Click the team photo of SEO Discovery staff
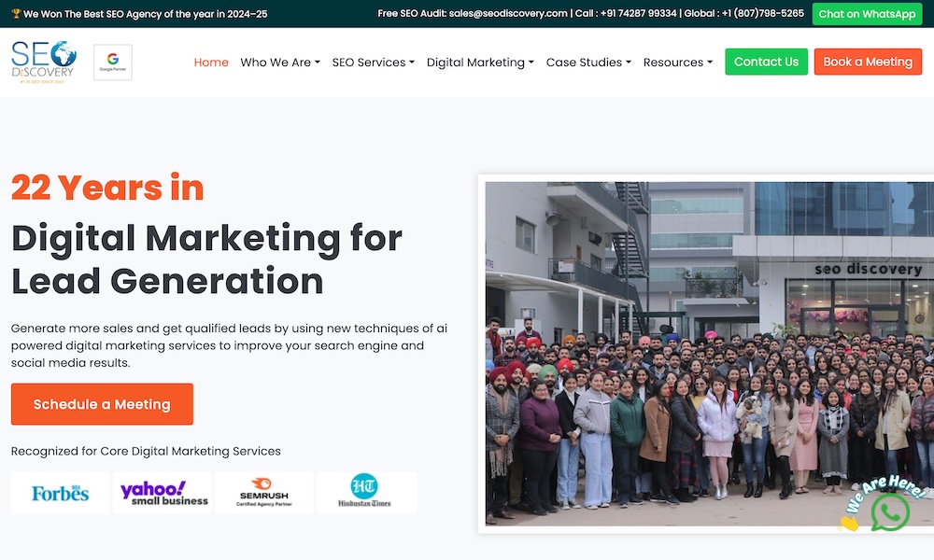934x560 pixels. click(x=705, y=355)
